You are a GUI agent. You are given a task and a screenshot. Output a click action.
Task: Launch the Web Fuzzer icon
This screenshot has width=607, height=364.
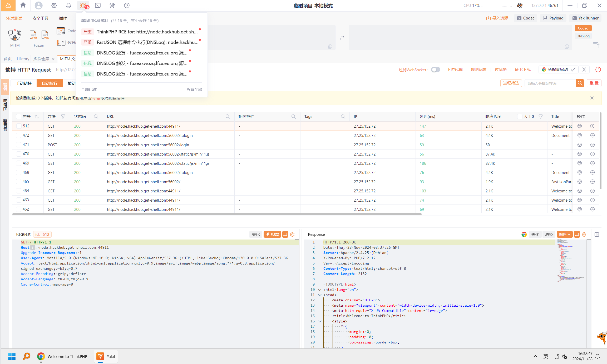[33, 35]
